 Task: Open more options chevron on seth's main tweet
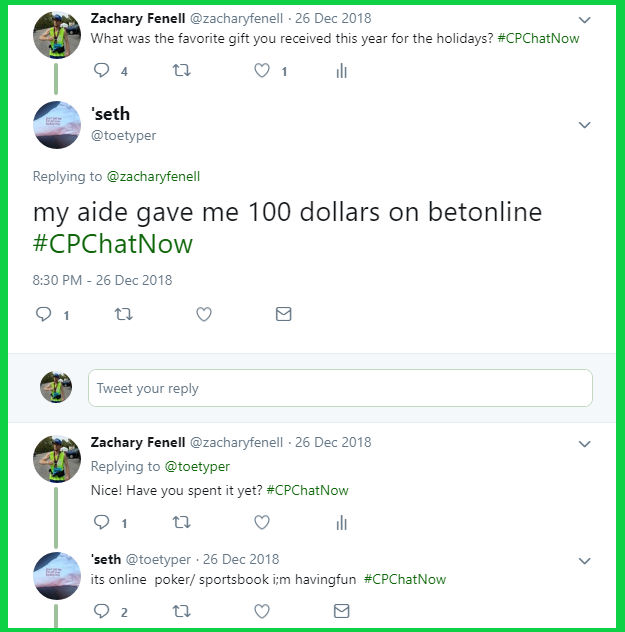[x=584, y=125]
